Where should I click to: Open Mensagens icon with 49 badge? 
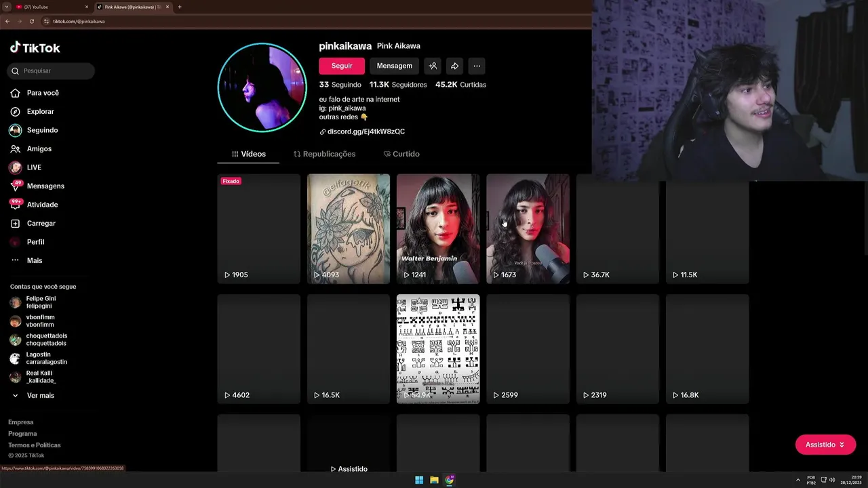point(15,186)
